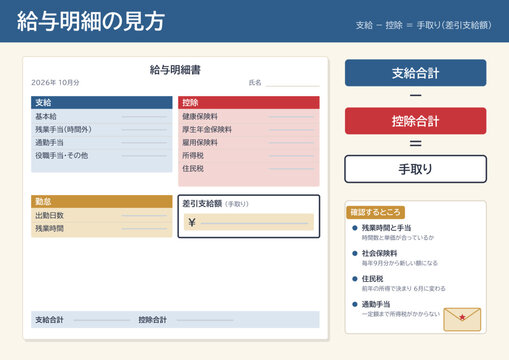Select the 支給 section header
Screen dimensions: 509x360
(102, 103)
